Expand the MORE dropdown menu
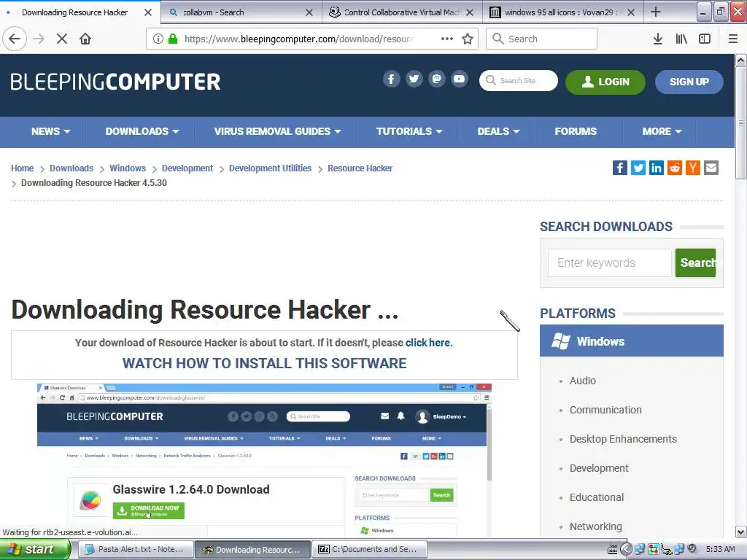Image resolution: width=747 pixels, height=560 pixels. tap(662, 131)
